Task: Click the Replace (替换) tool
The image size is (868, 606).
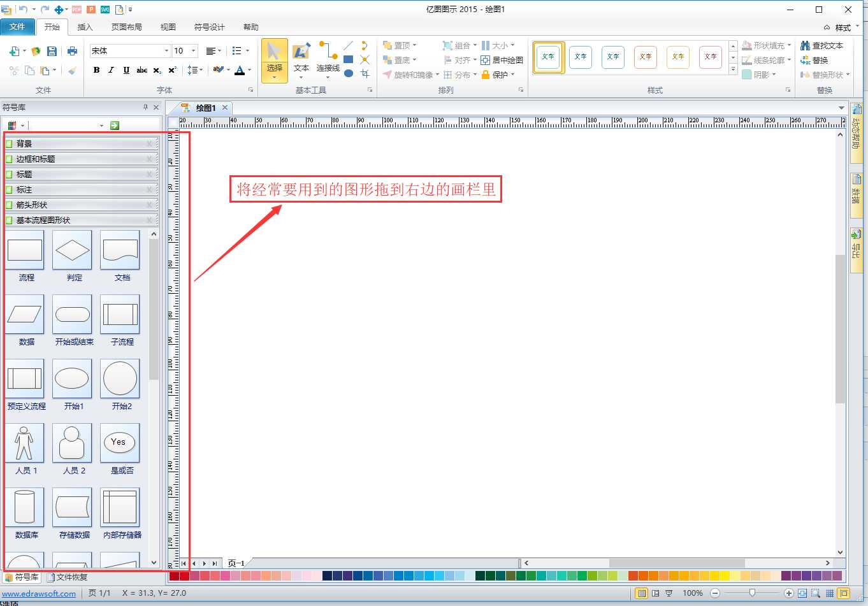Action: click(x=814, y=60)
